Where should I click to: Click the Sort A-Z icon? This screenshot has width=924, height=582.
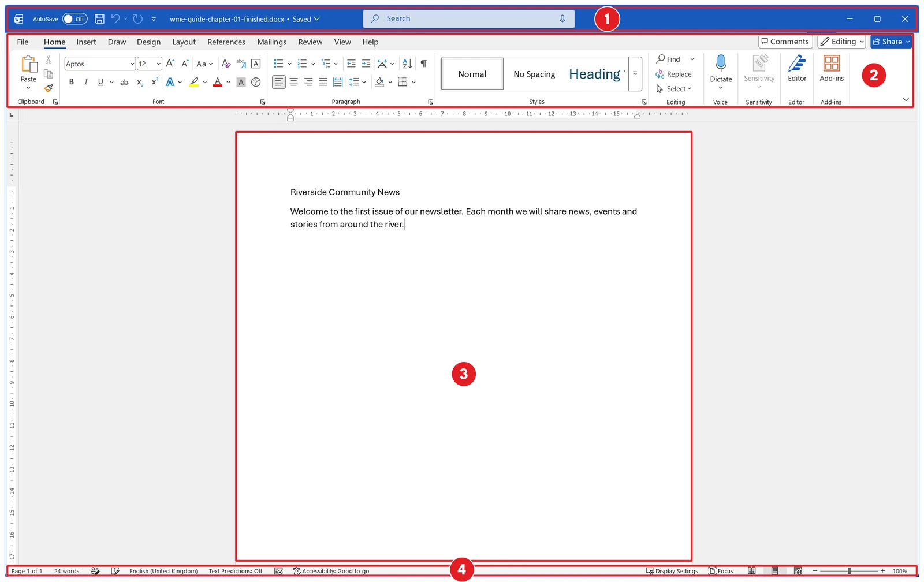(x=407, y=64)
